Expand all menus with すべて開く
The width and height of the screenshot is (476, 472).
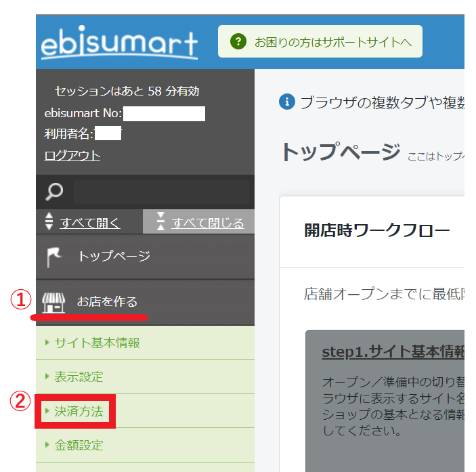click(90, 223)
